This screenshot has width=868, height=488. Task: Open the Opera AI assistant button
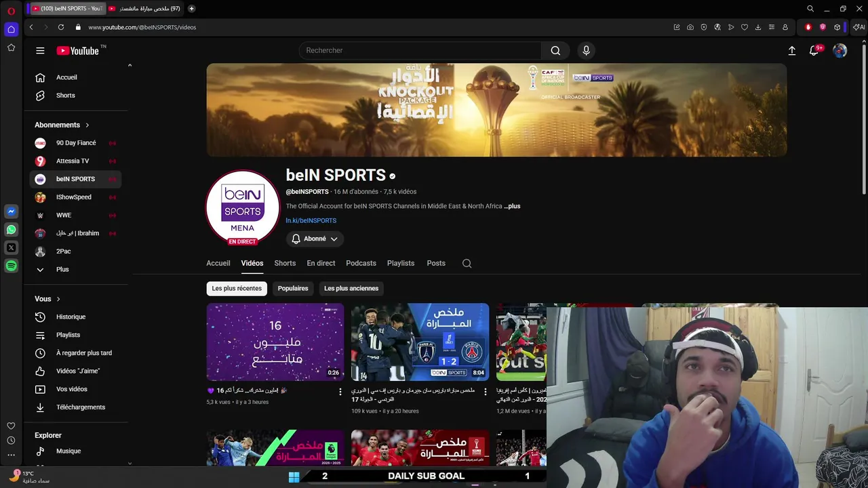tap(859, 27)
